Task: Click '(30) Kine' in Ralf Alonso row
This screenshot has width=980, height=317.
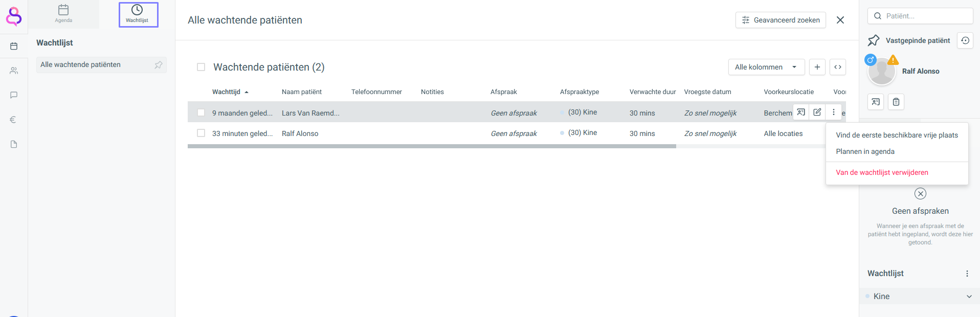Action: (583, 132)
